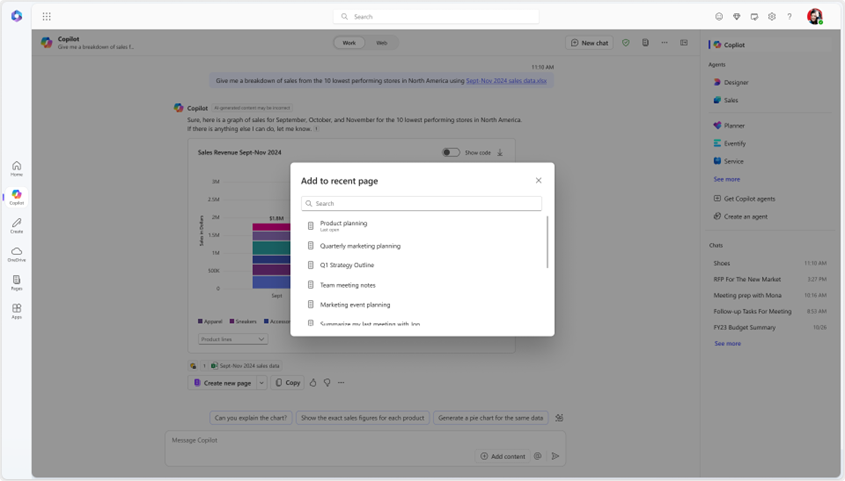Open more actions beside thumbs down
Viewport: 845px width, 481px height.
click(x=341, y=382)
